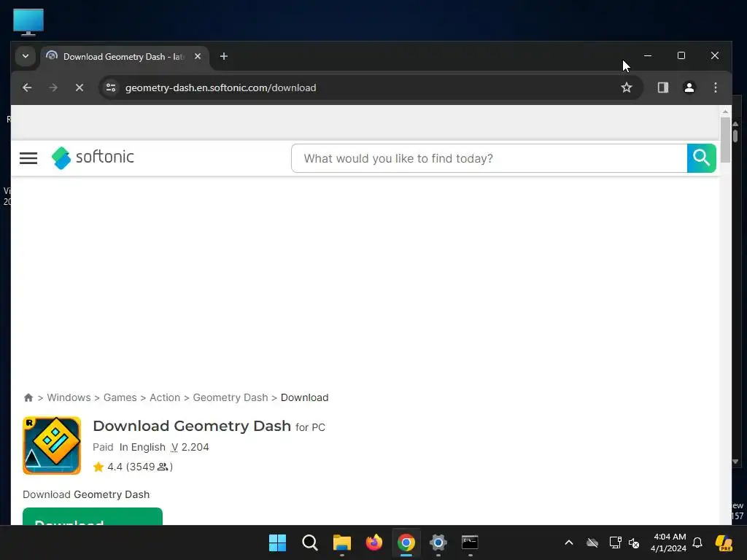
Task: Open Chrome's three-dot menu
Action: coord(715,87)
